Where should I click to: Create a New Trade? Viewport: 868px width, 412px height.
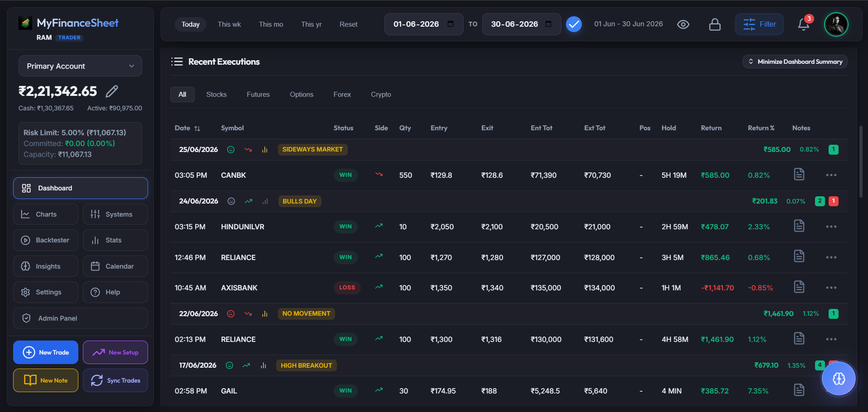(x=46, y=352)
